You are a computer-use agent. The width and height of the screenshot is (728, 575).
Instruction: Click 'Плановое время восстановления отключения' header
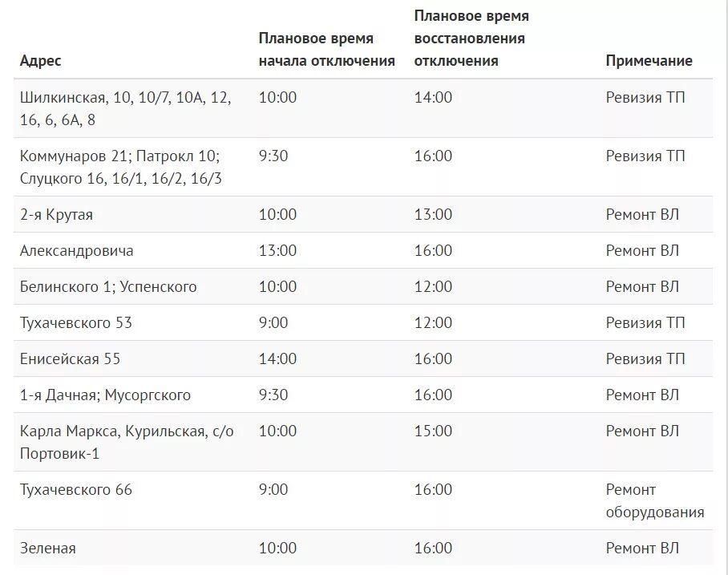click(471, 38)
